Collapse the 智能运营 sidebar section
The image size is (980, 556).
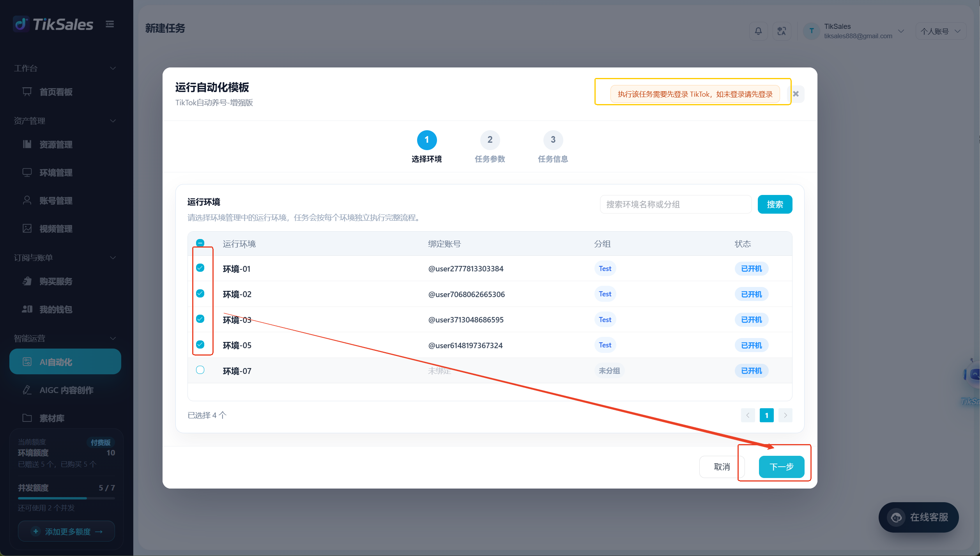(113, 338)
